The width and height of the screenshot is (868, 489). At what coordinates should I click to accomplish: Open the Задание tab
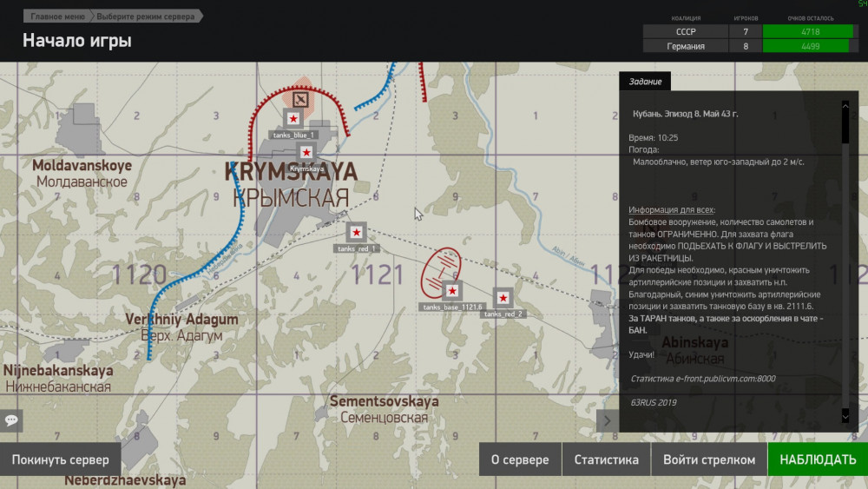click(x=645, y=82)
